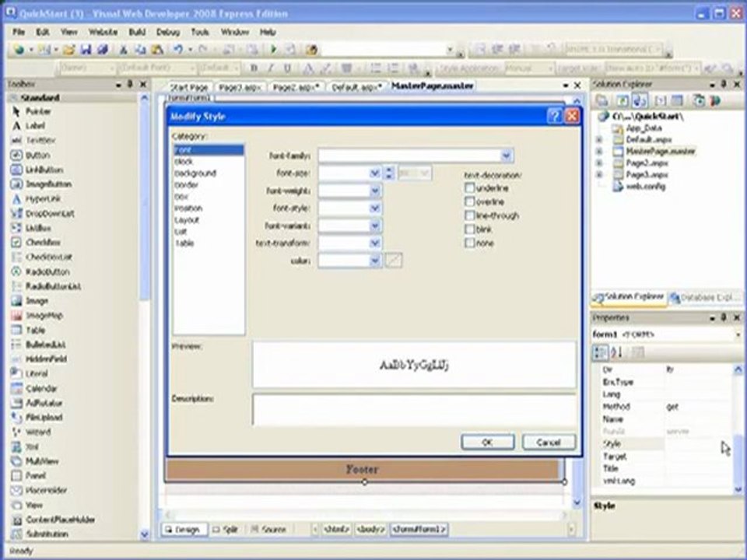Click the Start Debugging play icon
This screenshot has height=560, width=747.
(x=273, y=49)
